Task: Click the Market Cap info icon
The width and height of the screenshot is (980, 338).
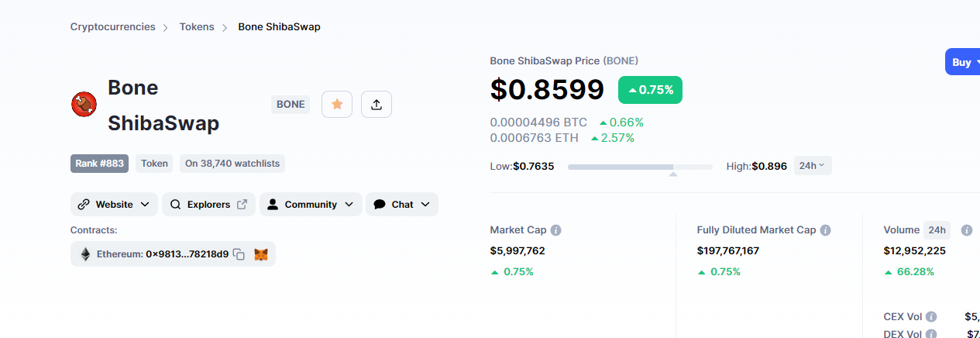Action: coord(556,230)
